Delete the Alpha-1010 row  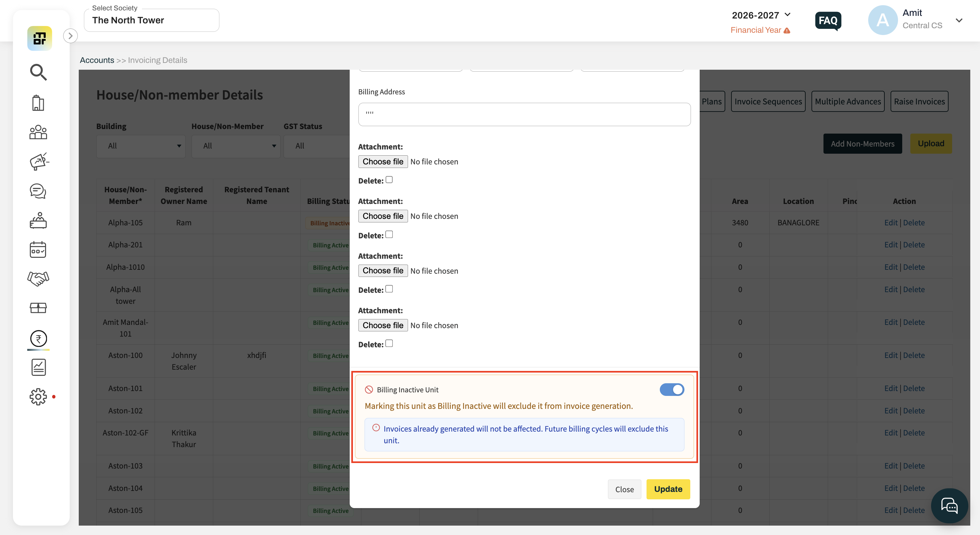914,267
